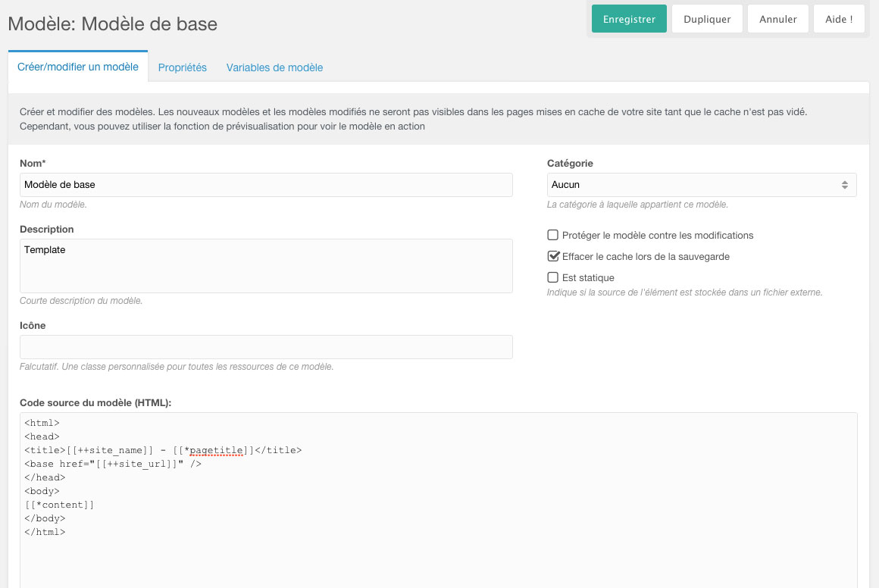Viewport: 879px width, 588px height.
Task: Click into the Description textarea
Action: point(266,266)
